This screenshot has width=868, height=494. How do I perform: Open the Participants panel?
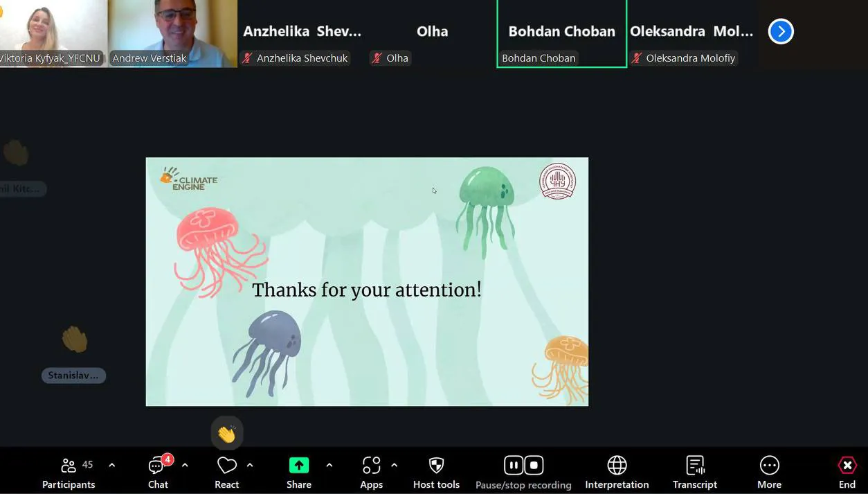pyautogui.click(x=69, y=473)
